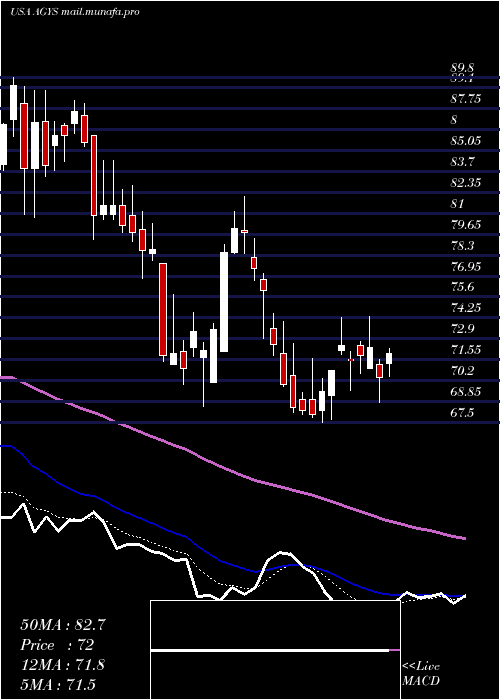Select the 76.95 price level label
The image size is (500, 700).
[x=466, y=267]
